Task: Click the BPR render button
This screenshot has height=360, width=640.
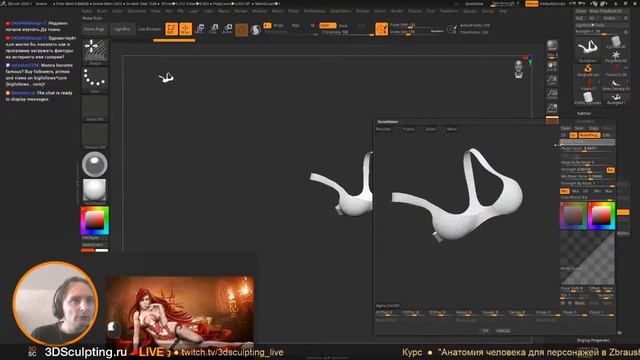Action: click(x=552, y=45)
